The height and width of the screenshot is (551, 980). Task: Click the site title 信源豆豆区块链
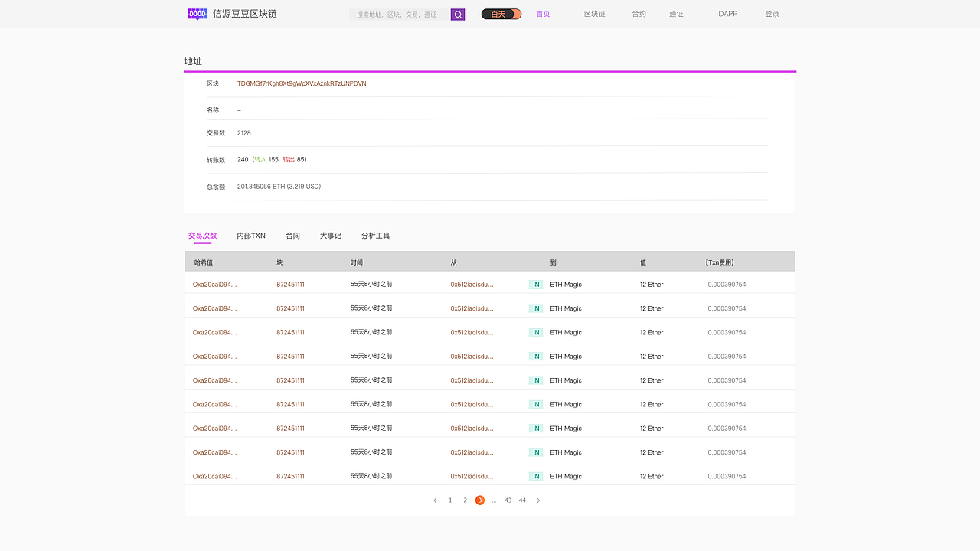click(x=245, y=14)
